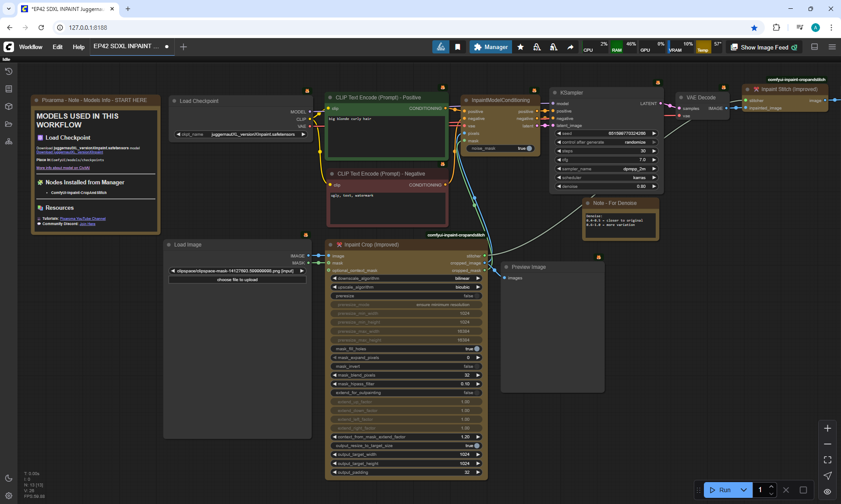Open the sampler_name dpmpp_2m selector
This screenshot has width=841, height=504.
point(607,169)
